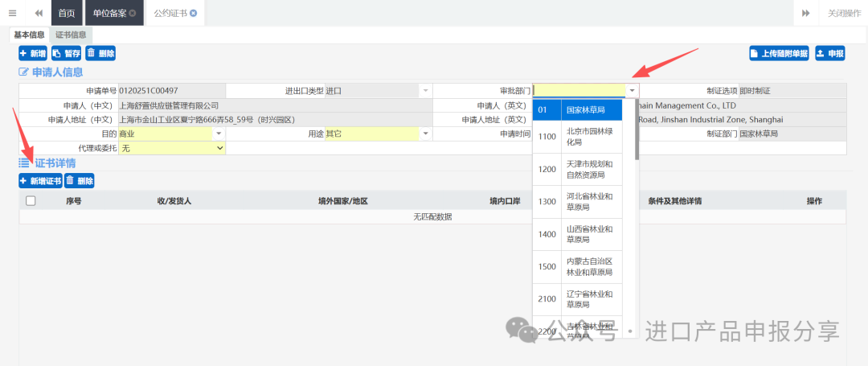
Task: Click the 新增证书 button
Action: [x=40, y=180]
